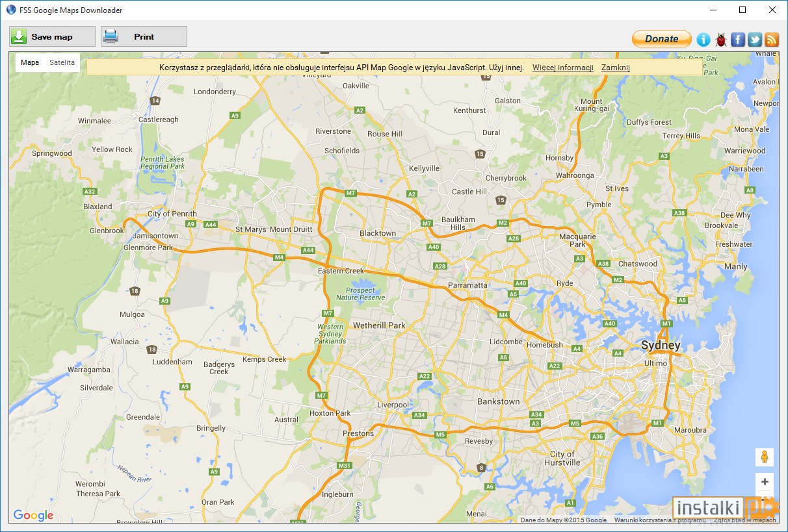Click the Manly label on map
The image size is (788, 532).
(736, 266)
